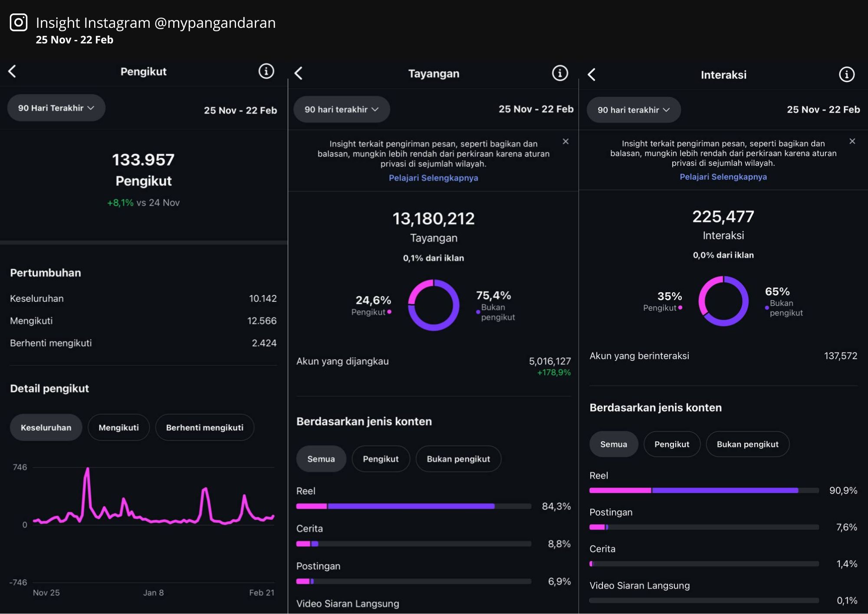The width and height of the screenshot is (868, 614).
Task: Select Pengikut filter in Interaksi panel
Action: coord(672,444)
